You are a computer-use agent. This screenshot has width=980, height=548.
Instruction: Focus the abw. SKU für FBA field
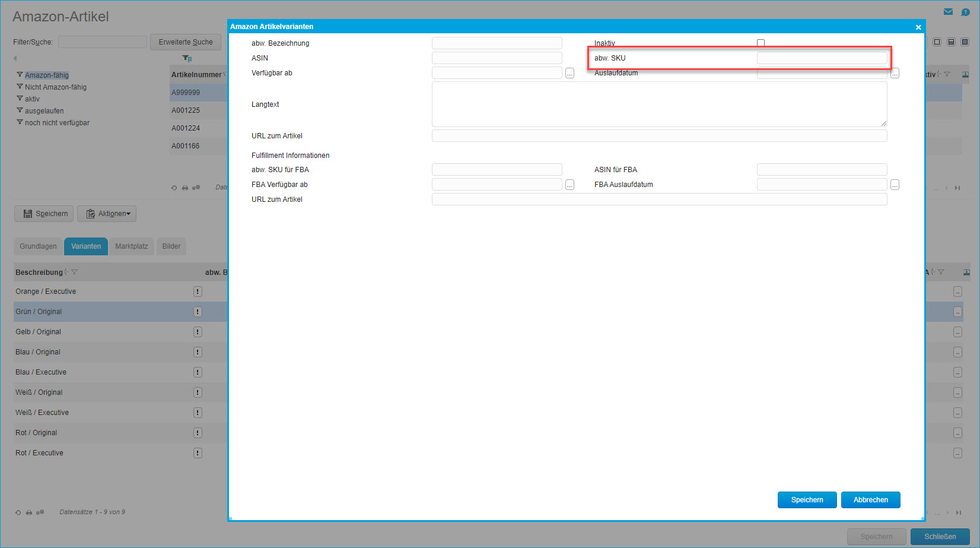497,170
